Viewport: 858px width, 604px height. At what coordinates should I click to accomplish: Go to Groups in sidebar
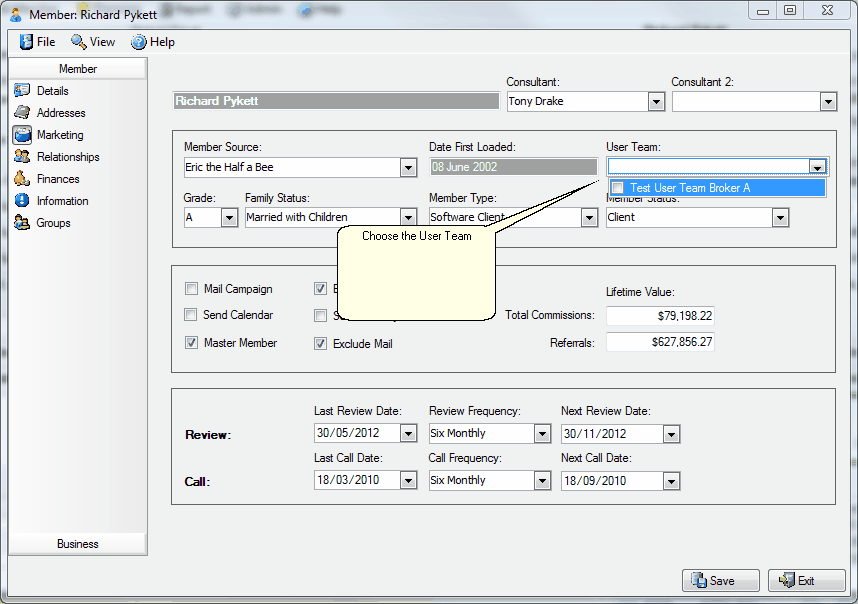pyautogui.click(x=53, y=223)
